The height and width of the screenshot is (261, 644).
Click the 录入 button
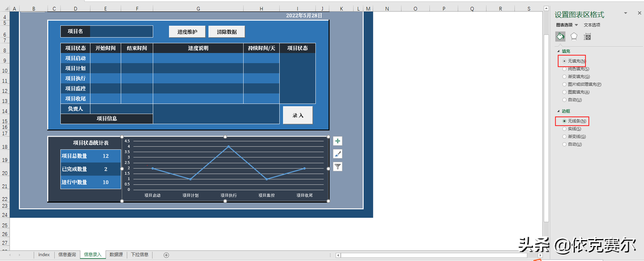(298, 115)
